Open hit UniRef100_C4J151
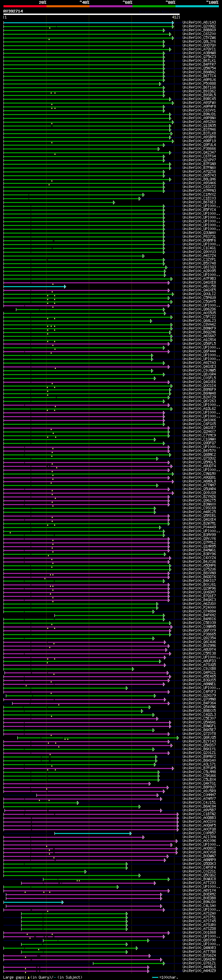 pyautogui.click(x=199, y=803)
